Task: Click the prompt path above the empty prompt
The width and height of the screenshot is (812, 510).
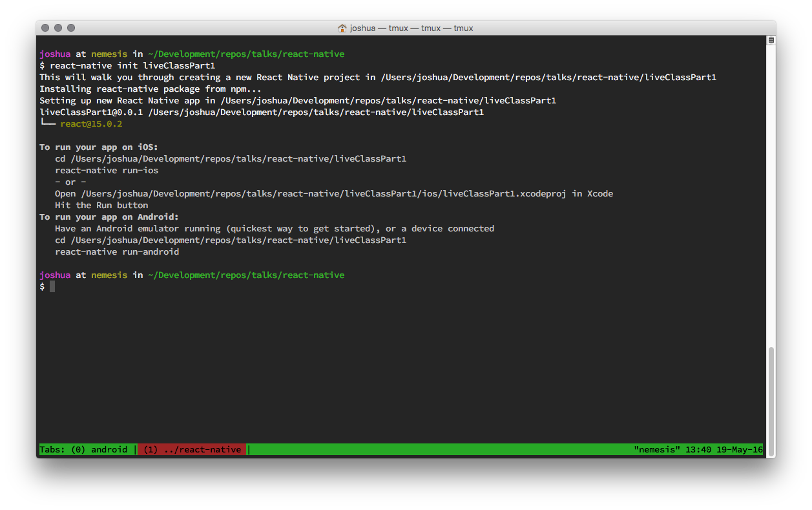Action: point(246,275)
